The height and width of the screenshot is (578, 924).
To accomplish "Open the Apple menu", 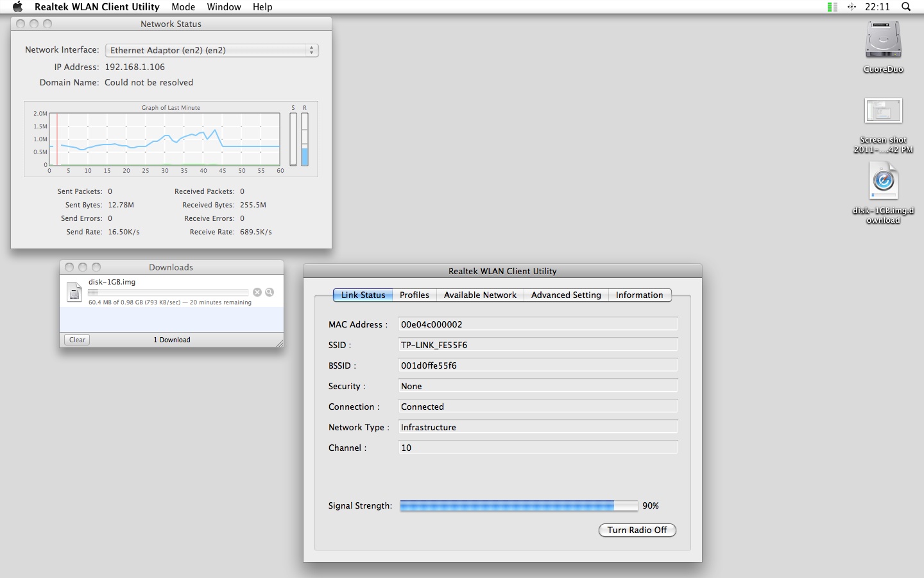I will tap(17, 7).
